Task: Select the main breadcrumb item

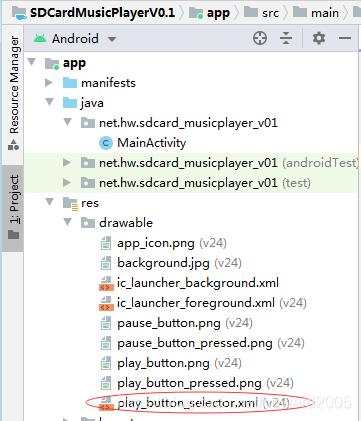Action: 316,13
